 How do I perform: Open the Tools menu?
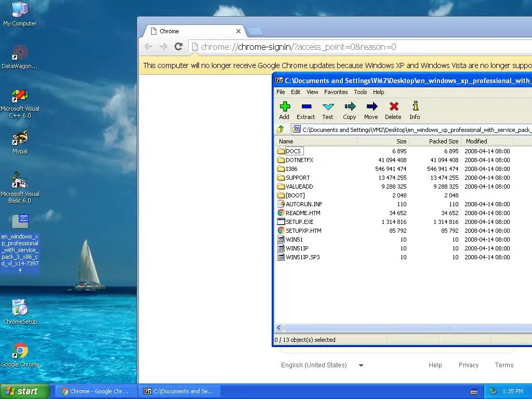[x=361, y=92]
